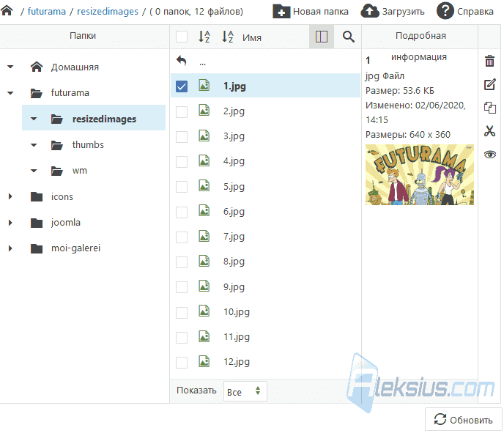Uncheck the 1.jpg checkbox
504x433 pixels.
[182, 86]
